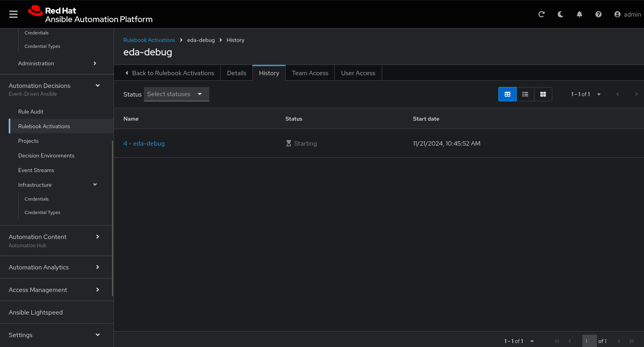Go to previous page in bottom pagination

tap(570, 341)
